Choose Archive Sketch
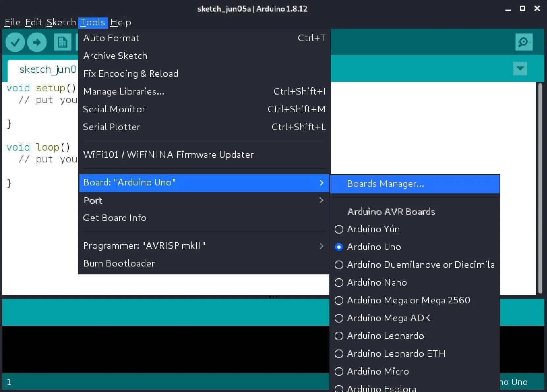Viewport: 547px width, 392px height. tap(204, 56)
